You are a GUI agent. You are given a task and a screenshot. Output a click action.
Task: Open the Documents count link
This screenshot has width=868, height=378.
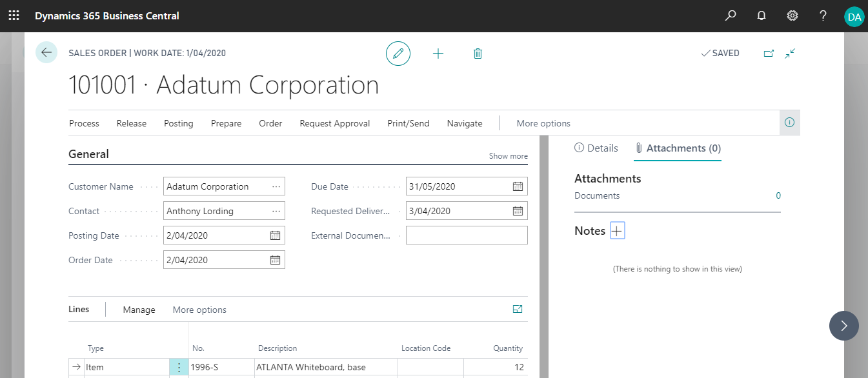click(778, 195)
